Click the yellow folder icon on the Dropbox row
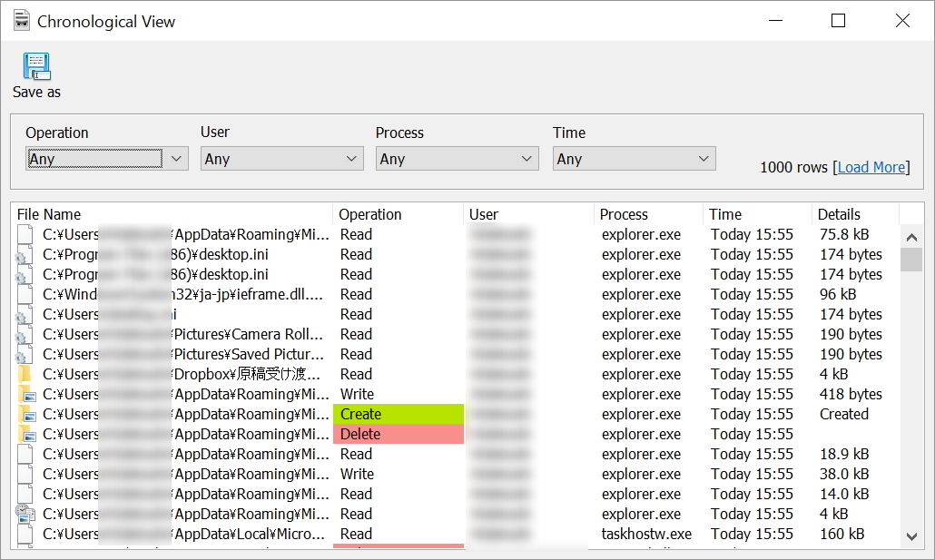The image size is (935, 560). point(24,373)
